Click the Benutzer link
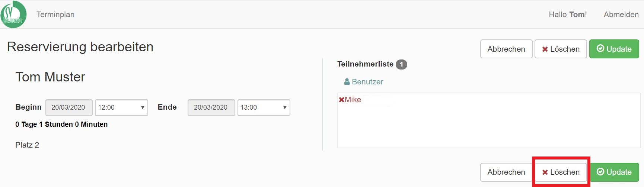Screen dimensions: 644x187 point(364,82)
